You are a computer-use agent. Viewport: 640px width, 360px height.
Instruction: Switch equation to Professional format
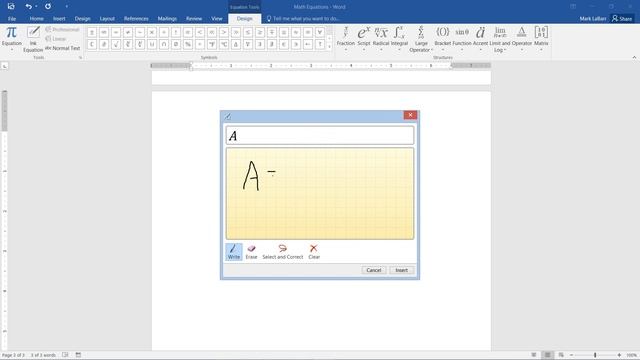click(x=62, y=30)
